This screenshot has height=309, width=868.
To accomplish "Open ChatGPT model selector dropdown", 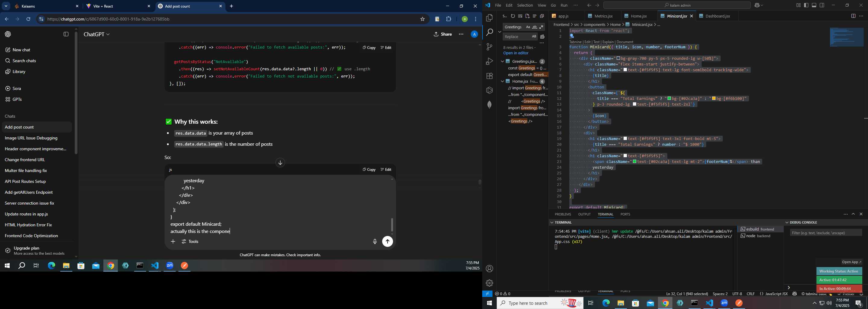I will click(97, 34).
